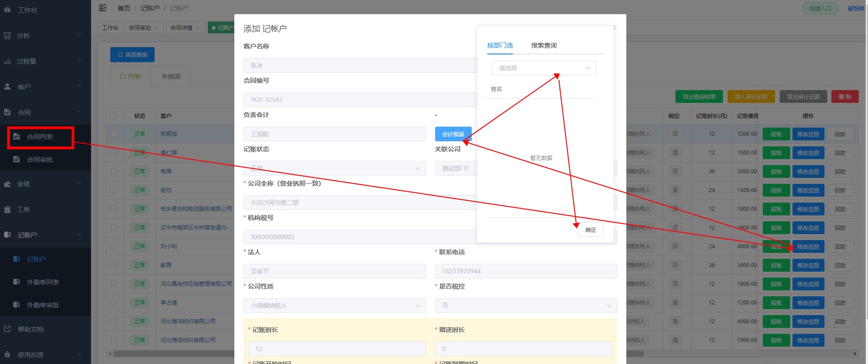Open the 是否税控 dropdown showing 否
This screenshot has height=364, width=868.
click(526, 305)
